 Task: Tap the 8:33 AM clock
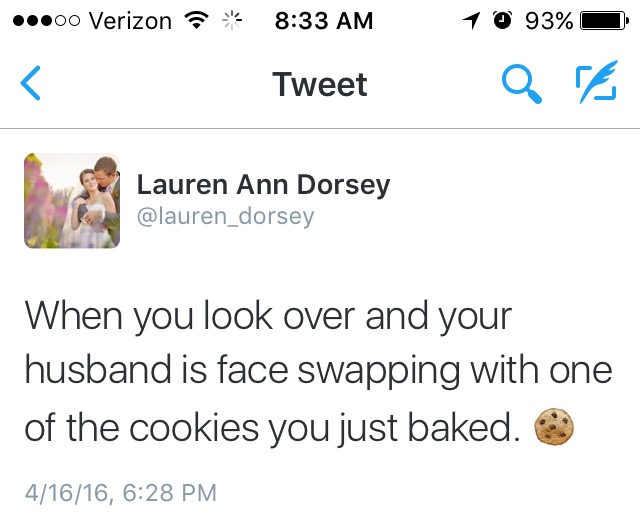pyautogui.click(x=324, y=21)
